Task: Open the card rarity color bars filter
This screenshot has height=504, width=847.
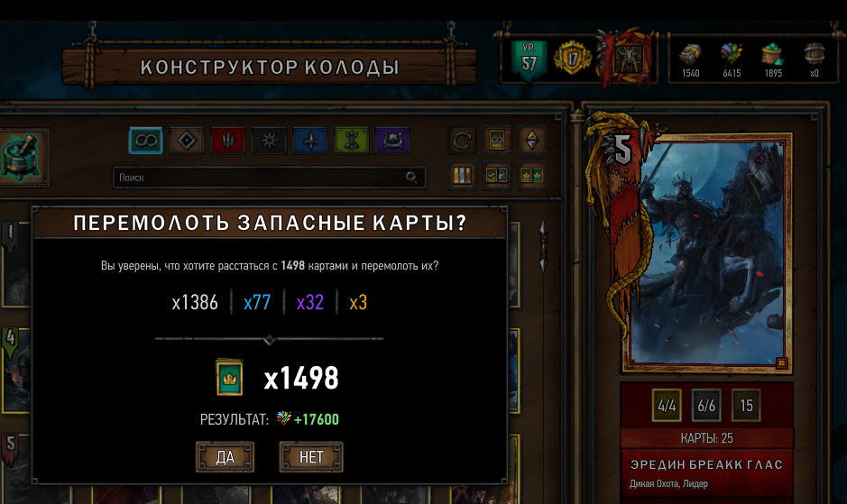Action: coord(462,175)
